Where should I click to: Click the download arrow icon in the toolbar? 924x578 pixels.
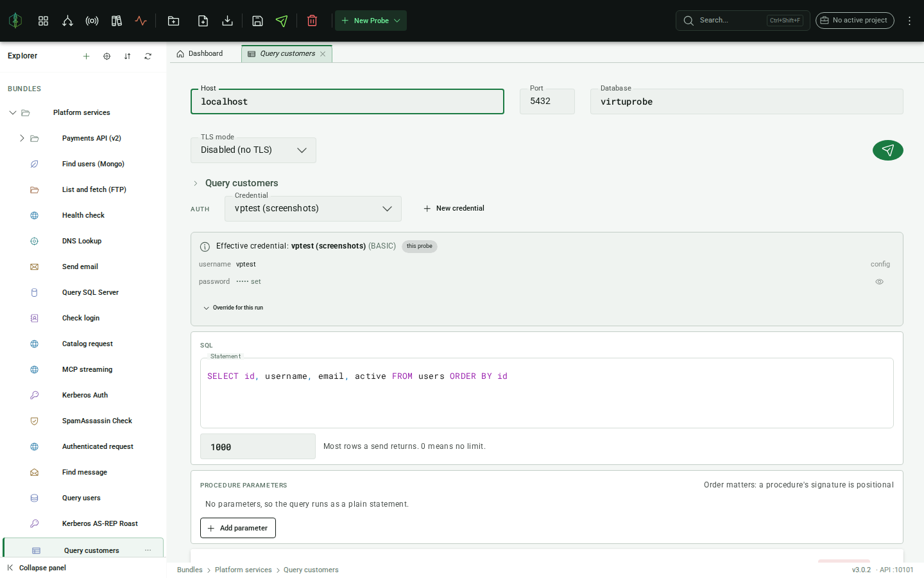227,21
